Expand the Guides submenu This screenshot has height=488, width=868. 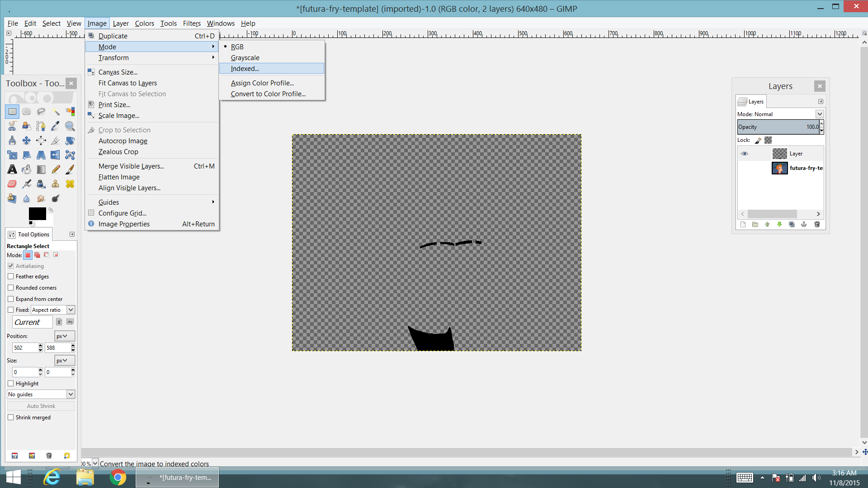point(152,202)
